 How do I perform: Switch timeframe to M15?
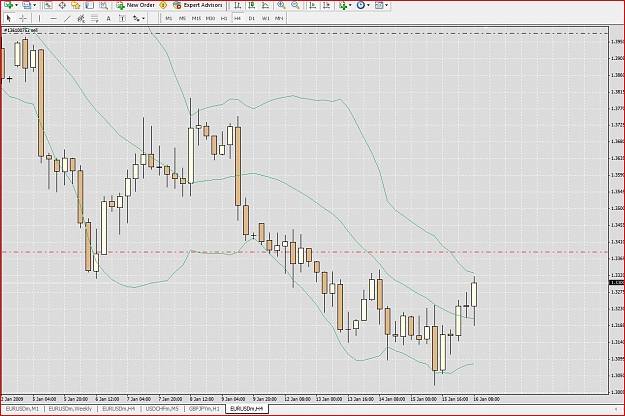coord(196,18)
